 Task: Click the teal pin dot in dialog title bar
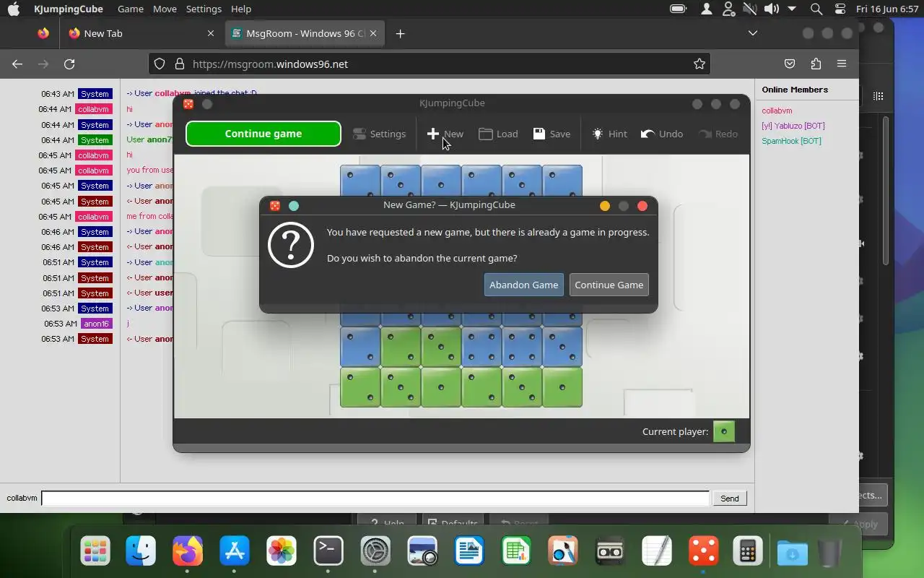coord(294,206)
